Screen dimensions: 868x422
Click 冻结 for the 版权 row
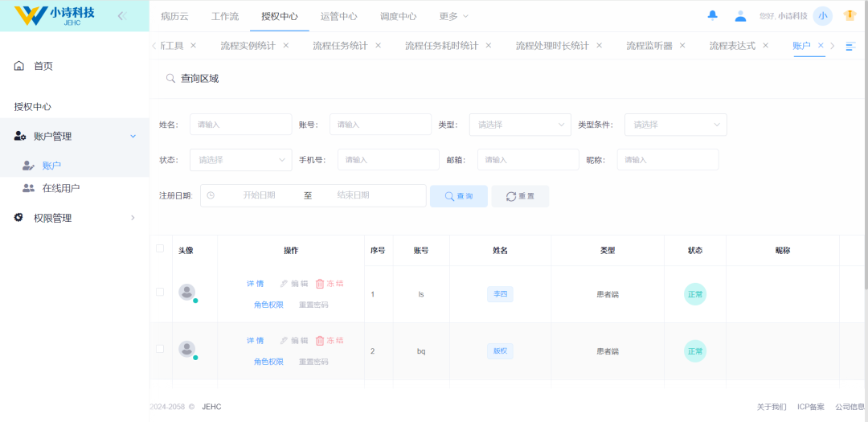click(330, 341)
